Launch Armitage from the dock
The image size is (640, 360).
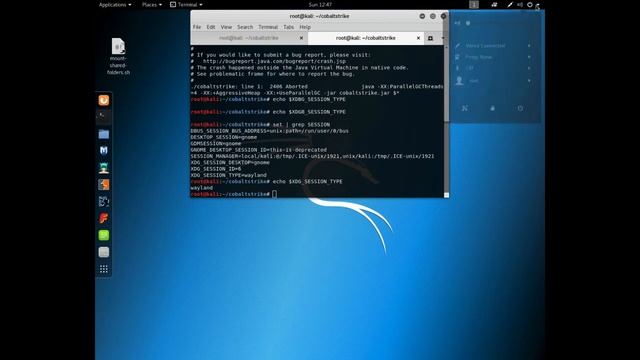tap(104, 168)
